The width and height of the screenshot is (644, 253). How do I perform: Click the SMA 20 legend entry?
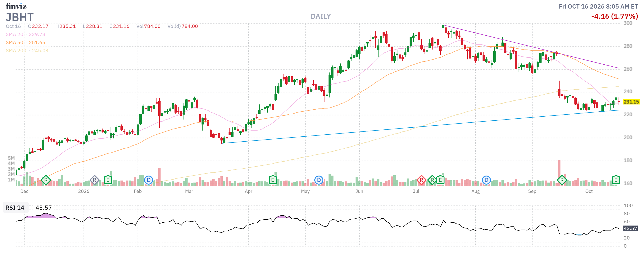pos(25,34)
